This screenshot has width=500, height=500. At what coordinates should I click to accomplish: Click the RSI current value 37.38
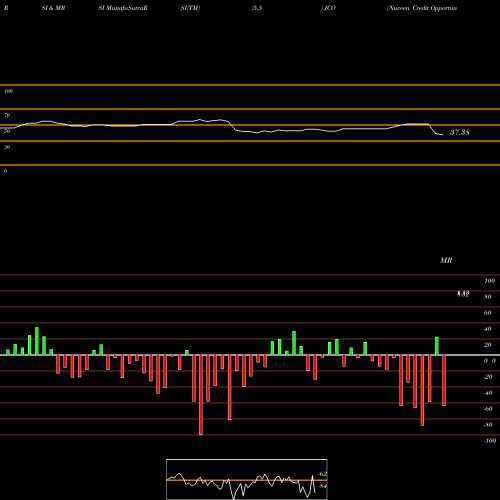(460, 132)
